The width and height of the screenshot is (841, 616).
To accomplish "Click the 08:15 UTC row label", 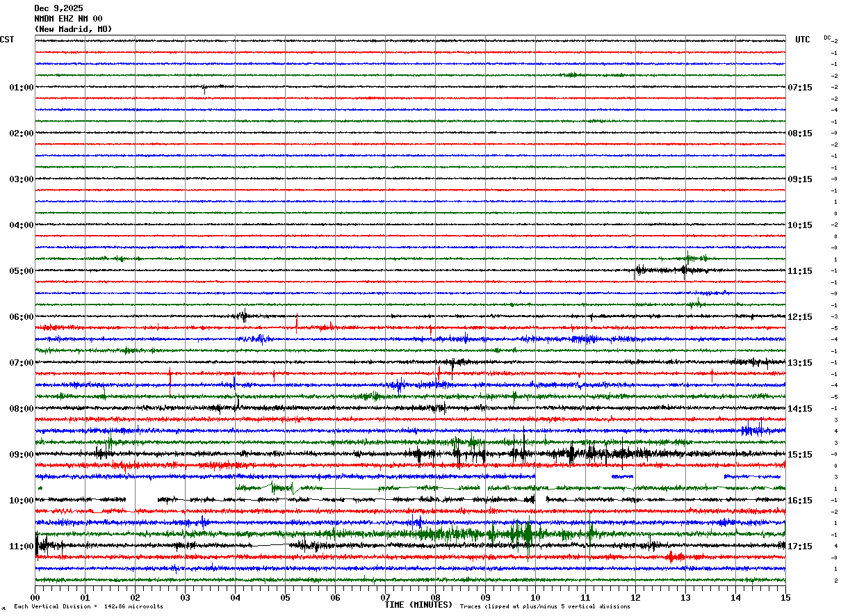I will 800,133.
